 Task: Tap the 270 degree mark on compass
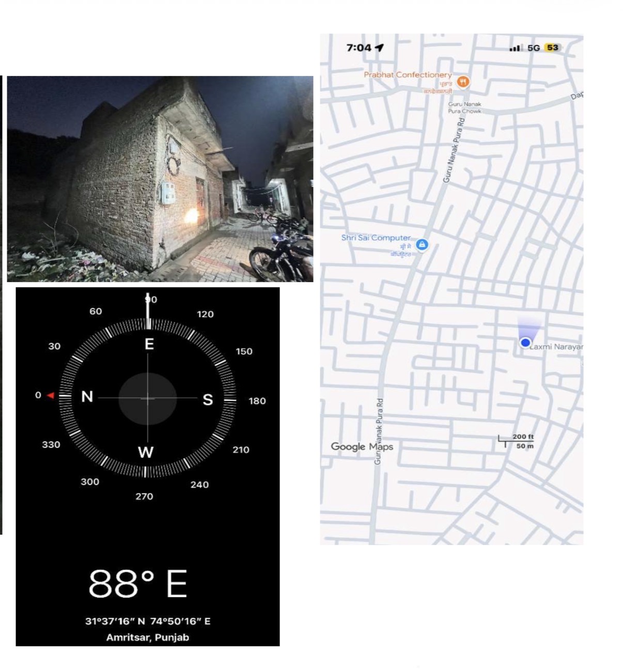(144, 496)
